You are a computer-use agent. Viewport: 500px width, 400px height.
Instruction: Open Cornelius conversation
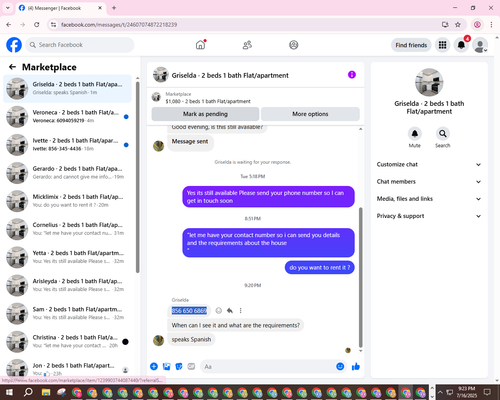(x=68, y=229)
